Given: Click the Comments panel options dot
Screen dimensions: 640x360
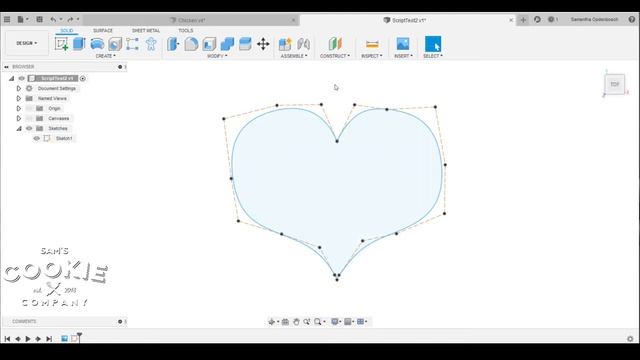Looking at the screenshot, I should click(x=120, y=322).
